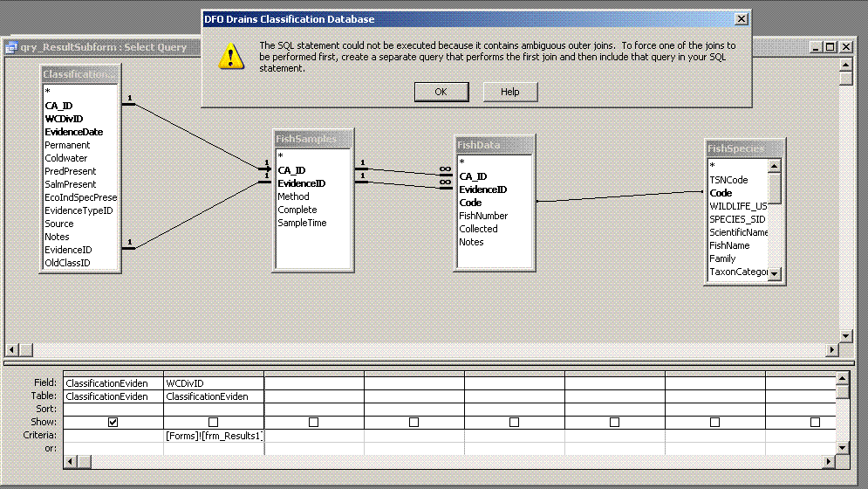Select Complete field in FishSamples table
Viewport: 868px width, 489px height.
point(297,210)
